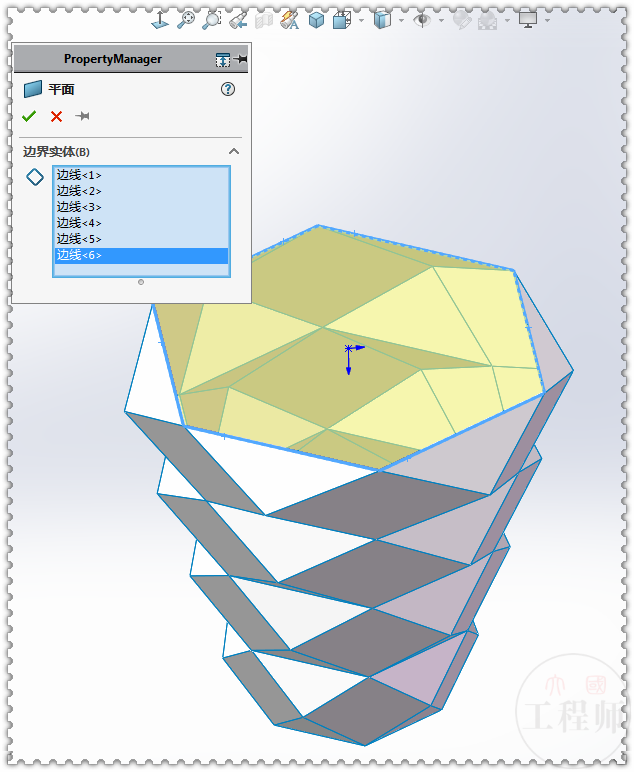
Task: Toggle the keep-visible pin beside red X
Action: (82, 116)
